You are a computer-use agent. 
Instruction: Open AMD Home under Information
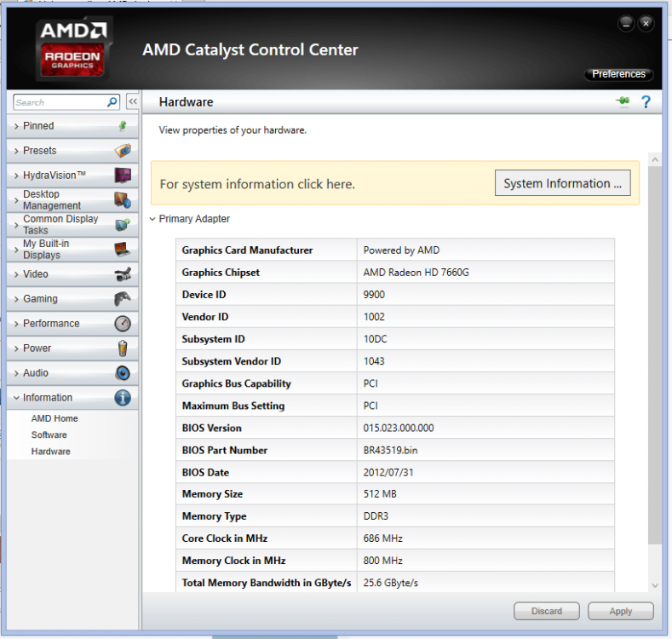(55, 418)
